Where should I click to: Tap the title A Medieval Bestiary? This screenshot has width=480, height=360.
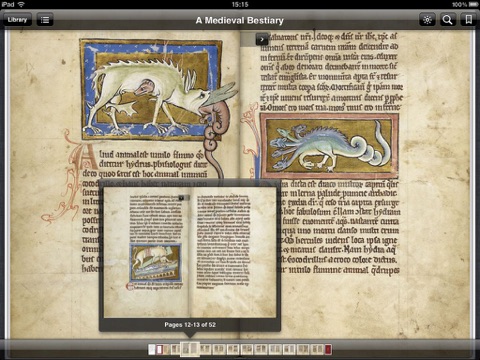pos(240,20)
